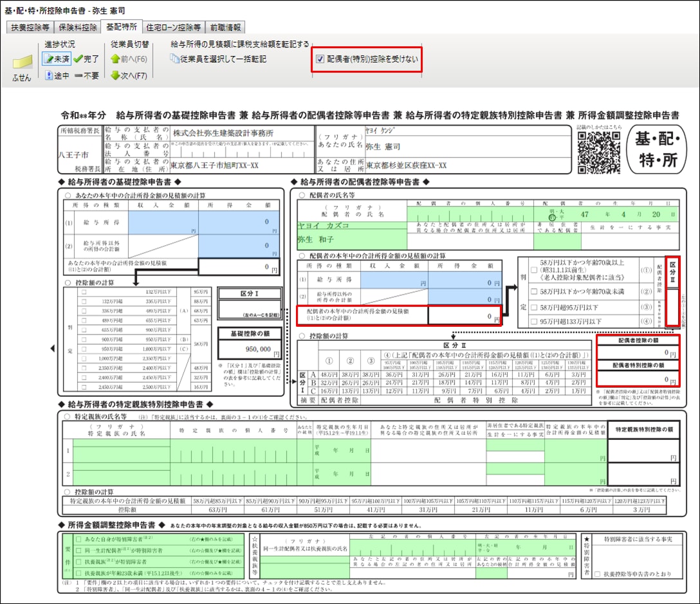Check 95万円超133万円以下 spouse judgment box
The image size is (700, 604).
(533, 321)
